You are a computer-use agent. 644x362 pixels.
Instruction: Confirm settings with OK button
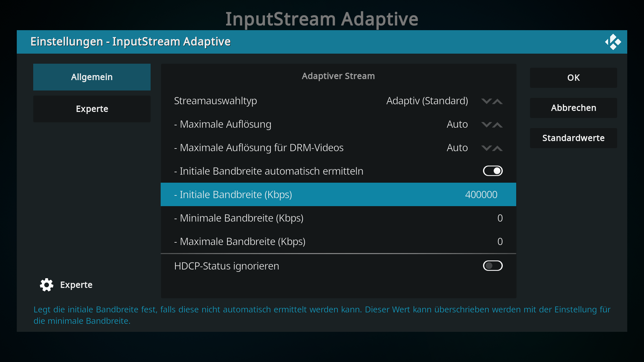pos(574,78)
